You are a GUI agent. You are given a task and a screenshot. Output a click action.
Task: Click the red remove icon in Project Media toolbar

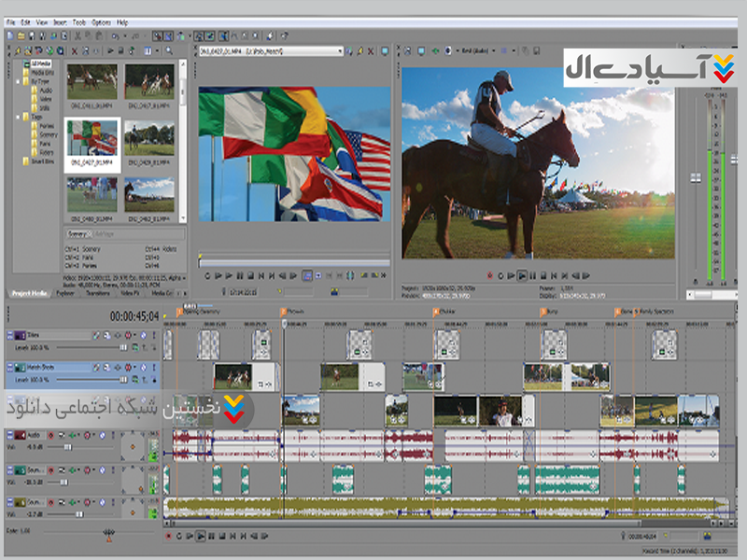[x=75, y=50]
